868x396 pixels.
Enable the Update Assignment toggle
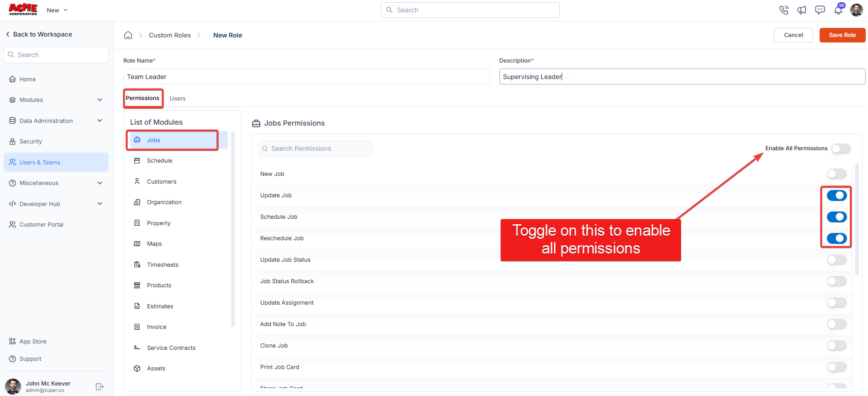click(837, 303)
